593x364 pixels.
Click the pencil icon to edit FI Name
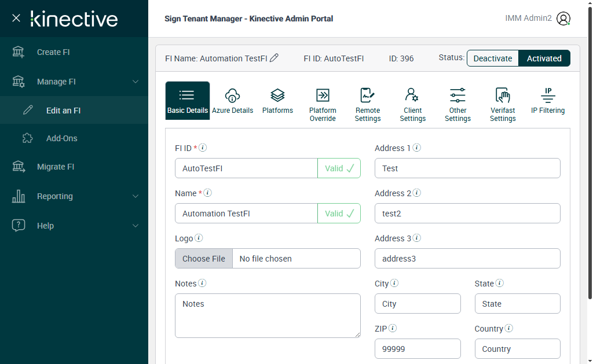click(x=274, y=58)
